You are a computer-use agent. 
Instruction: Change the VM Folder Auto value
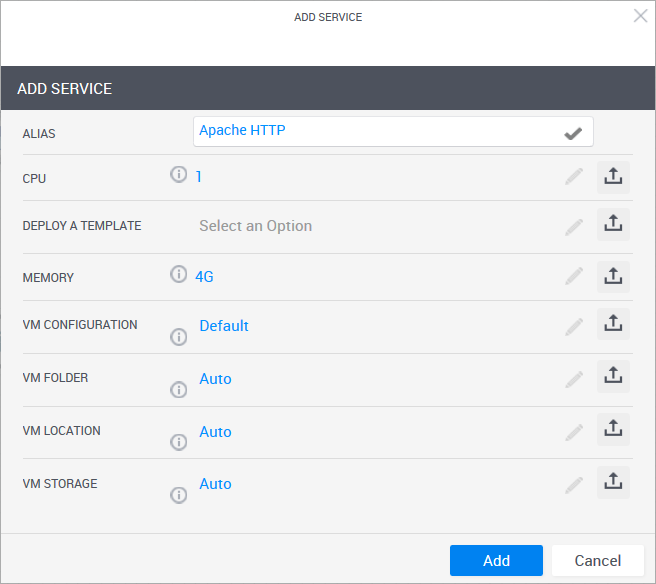(x=215, y=379)
